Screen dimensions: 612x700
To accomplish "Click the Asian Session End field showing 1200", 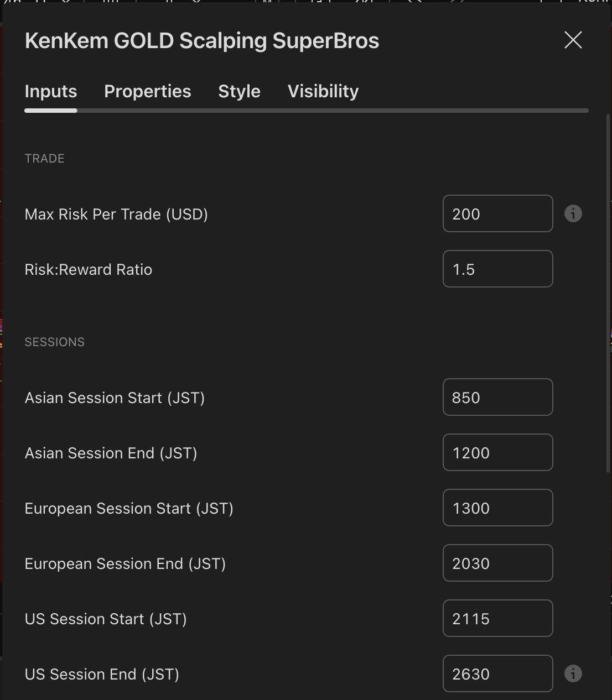I will [497, 452].
